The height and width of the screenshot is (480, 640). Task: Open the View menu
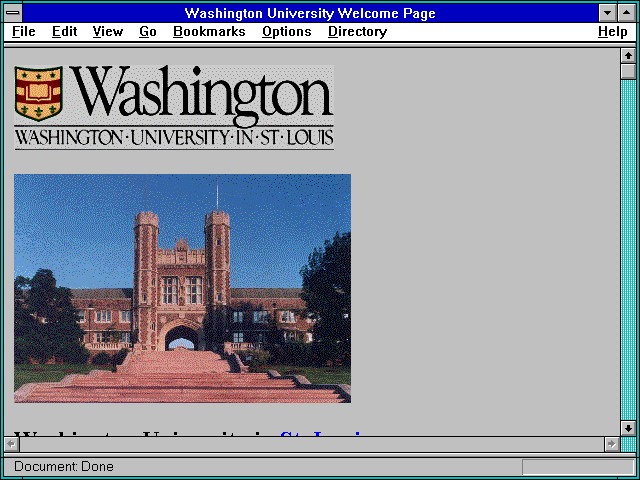[108, 32]
